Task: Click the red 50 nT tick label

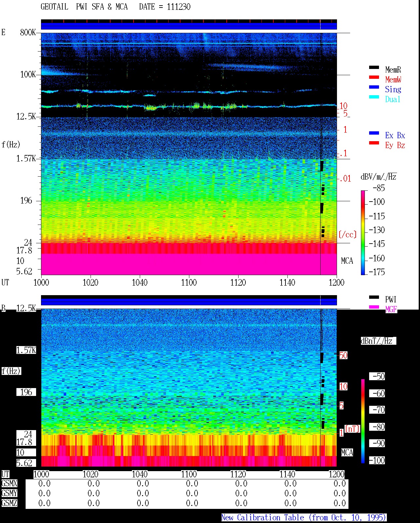Action: tap(343, 355)
